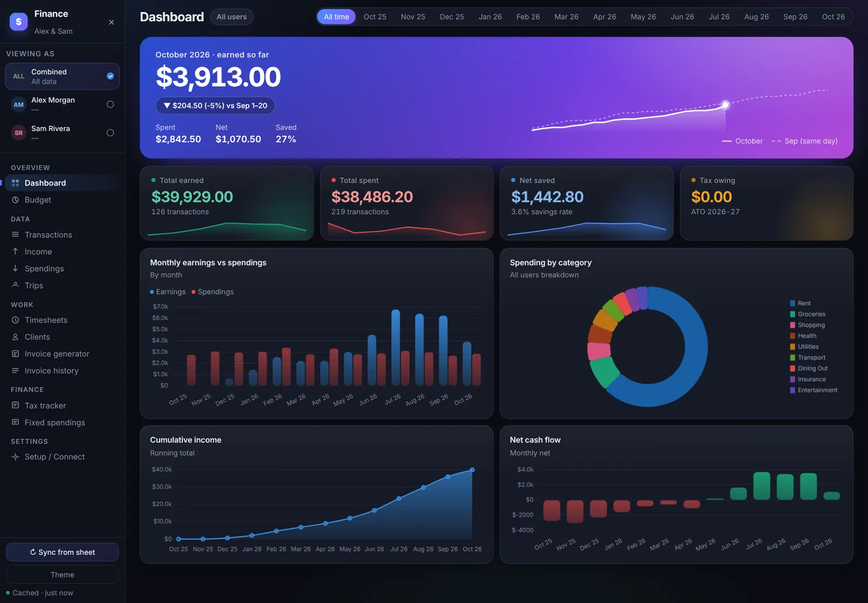Viewport: 868px width, 603px height.
Task: Click the Finance dollar-sign logo
Action: [18, 22]
